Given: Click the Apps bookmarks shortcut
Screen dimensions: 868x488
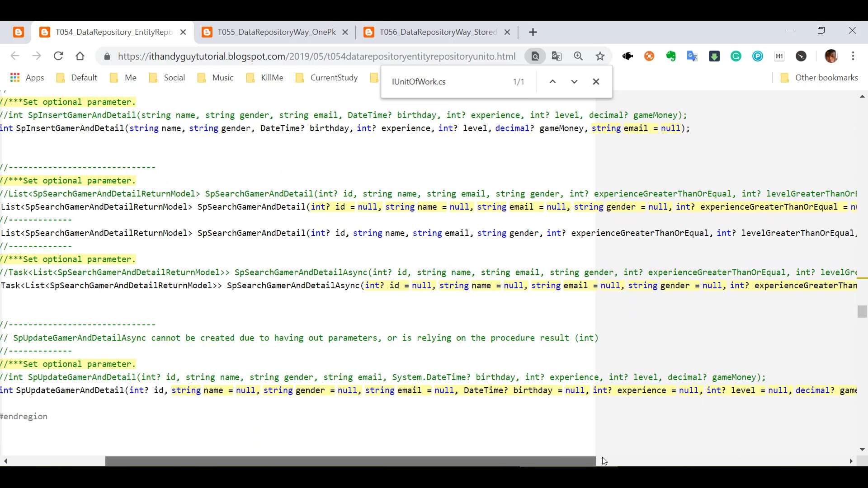Looking at the screenshot, I should 27,78.
